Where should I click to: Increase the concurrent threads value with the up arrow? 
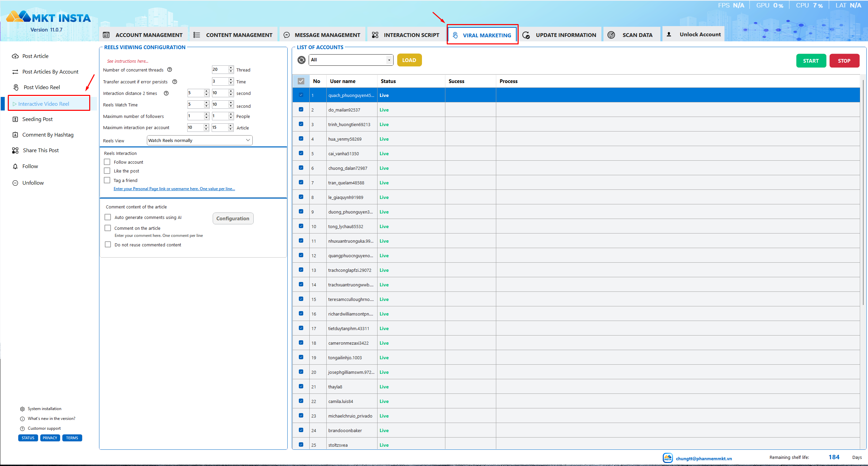click(x=231, y=68)
